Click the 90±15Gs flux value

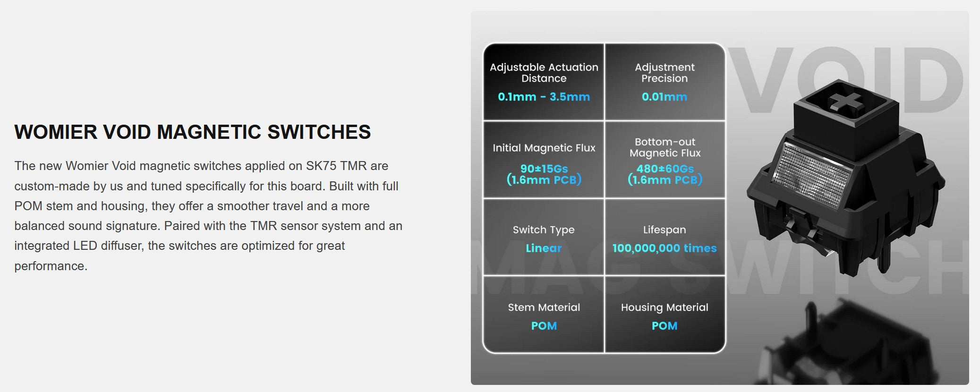pyautogui.click(x=544, y=169)
